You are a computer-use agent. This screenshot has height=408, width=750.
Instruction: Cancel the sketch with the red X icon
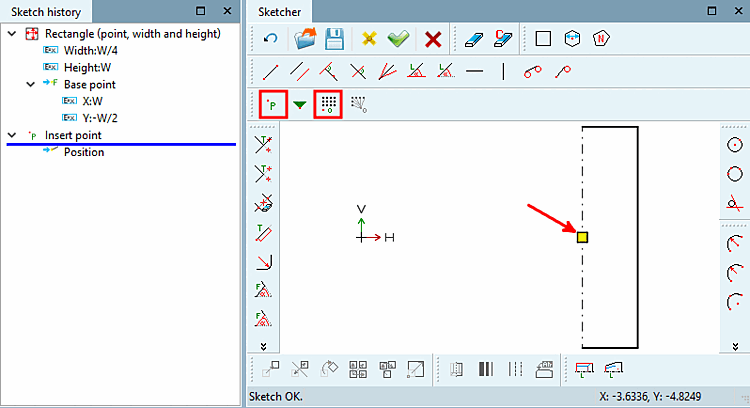pos(433,39)
